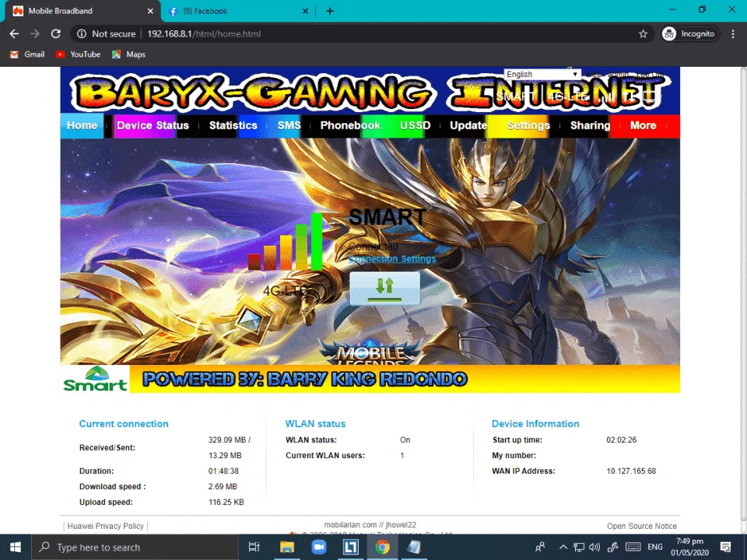Image resolution: width=747 pixels, height=560 pixels.
Task: Close the Mobile Broadband tab
Action: tap(150, 11)
